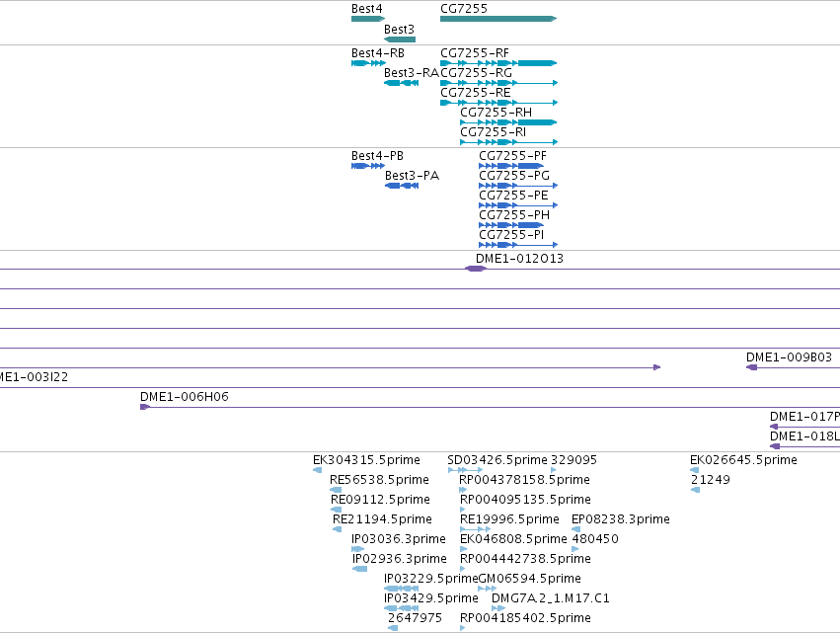Click the 21249 feature

(695, 490)
